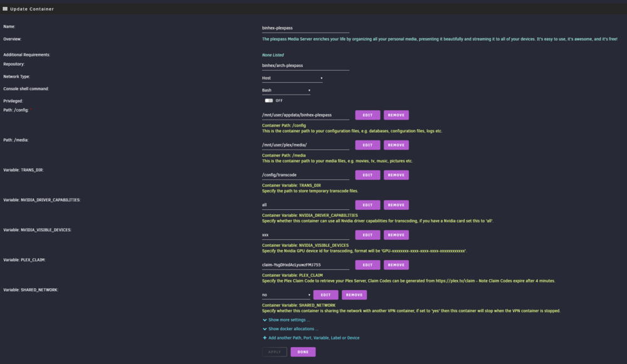This screenshot has height=364, width=627.
Task: Open the Console shell command Bash dropdown
Action: (286, 90)
